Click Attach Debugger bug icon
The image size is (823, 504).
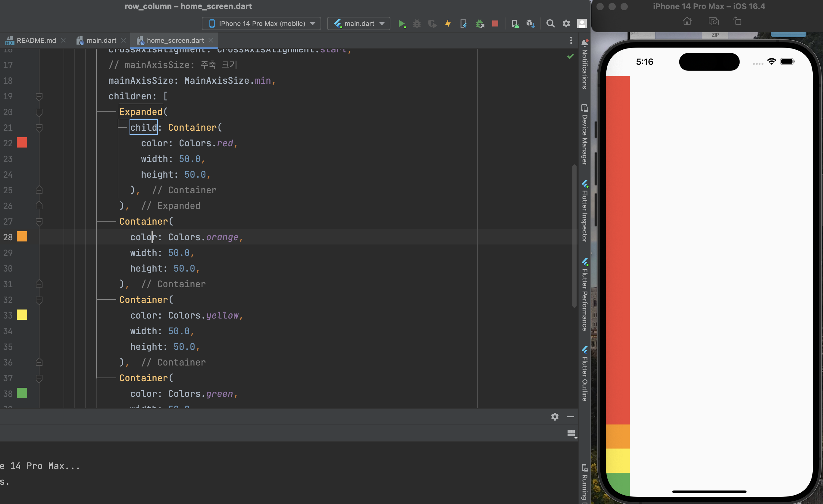coord(480,24)
